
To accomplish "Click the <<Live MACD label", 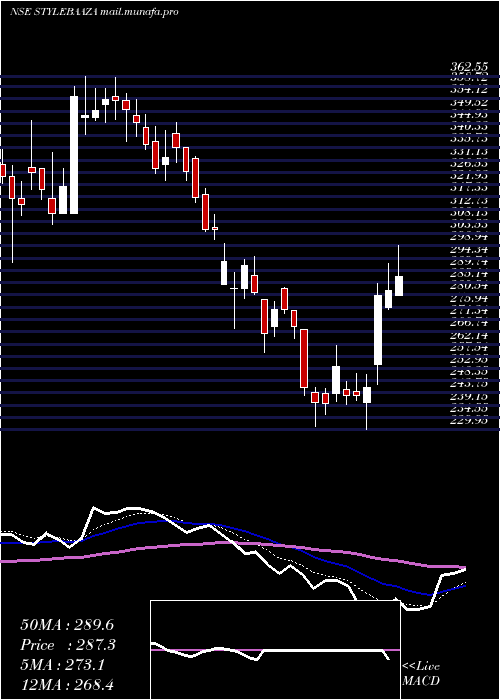I will (x=421, y=674).
